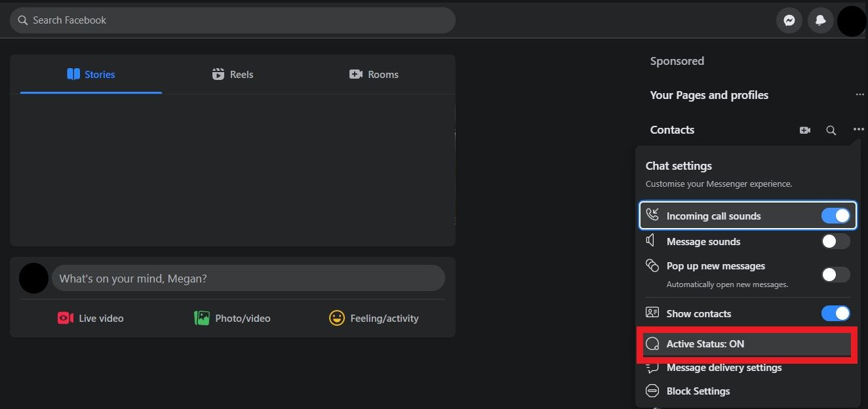
Task: Click the Pop up new messages icon
Action: pyautogui.click(x=652, y=266)
